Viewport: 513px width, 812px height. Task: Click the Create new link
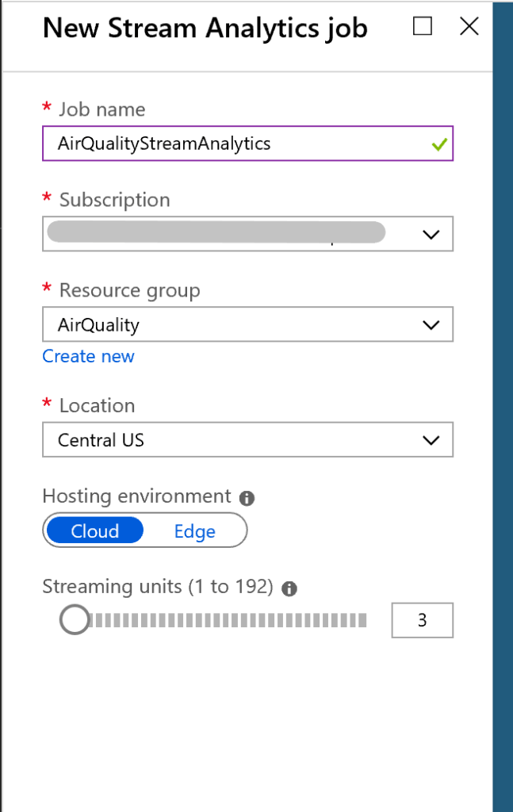point(88,356)
